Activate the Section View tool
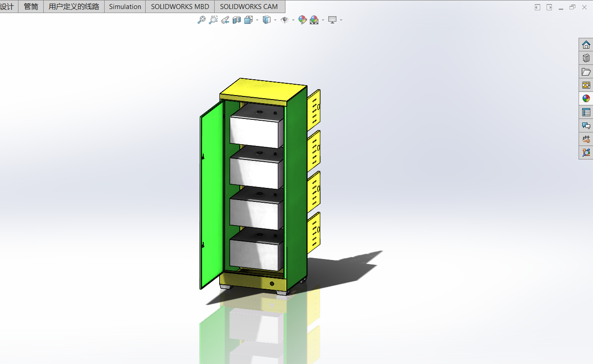This screenshot has height=364, width=593. point(237,20)
